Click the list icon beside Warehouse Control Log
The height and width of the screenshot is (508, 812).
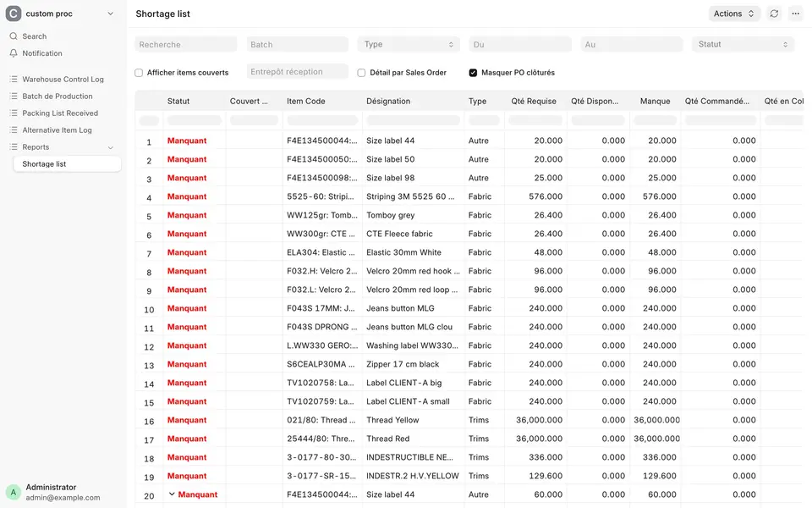14,80
